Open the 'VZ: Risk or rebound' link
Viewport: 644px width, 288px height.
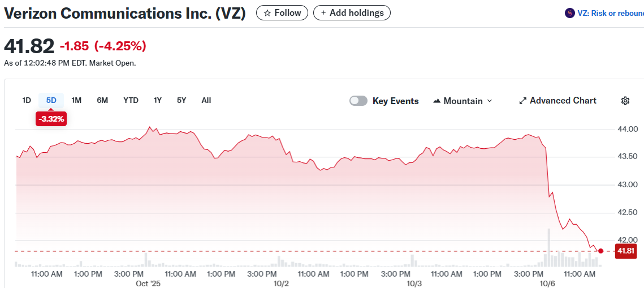[610, 13]
